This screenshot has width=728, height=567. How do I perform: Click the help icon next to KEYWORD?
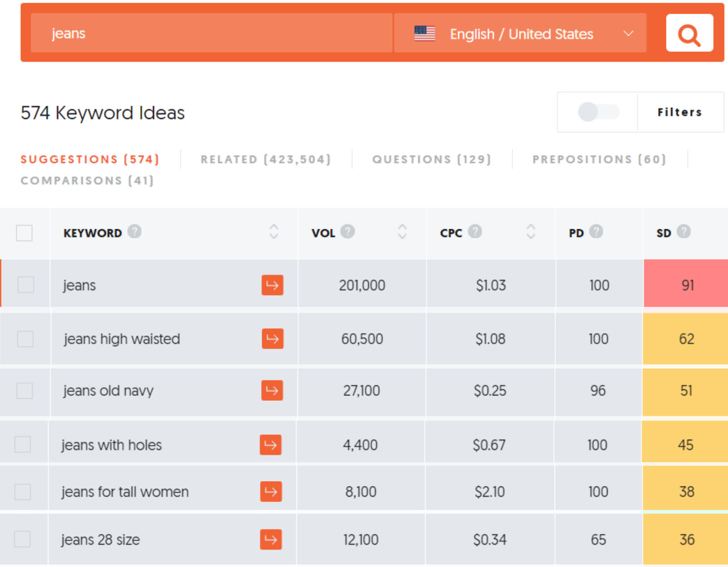point(134,232)
